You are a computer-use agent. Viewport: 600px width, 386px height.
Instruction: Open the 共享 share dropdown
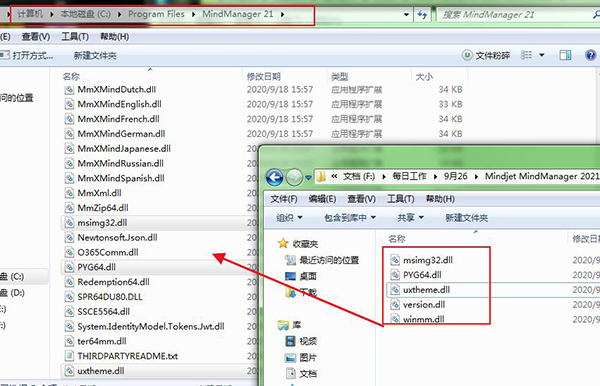point(410,218)
